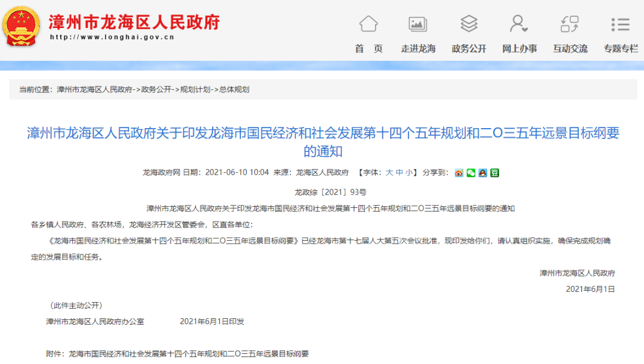
Task: Click the national emblem logo
Action: [21, 27]
